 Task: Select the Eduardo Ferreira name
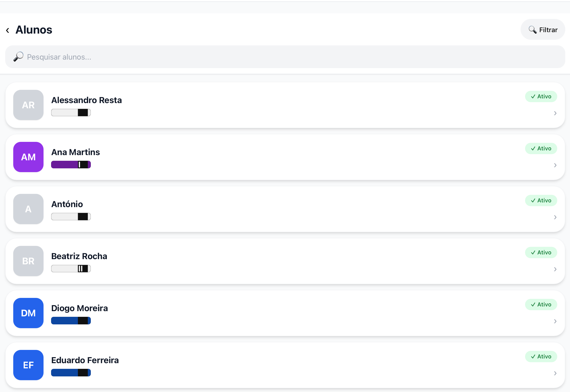click(85, 360)
